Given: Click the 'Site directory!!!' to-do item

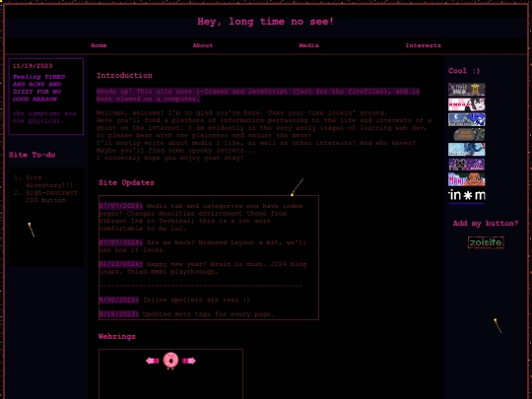Looking at the screenshot, I should point(49,181).
